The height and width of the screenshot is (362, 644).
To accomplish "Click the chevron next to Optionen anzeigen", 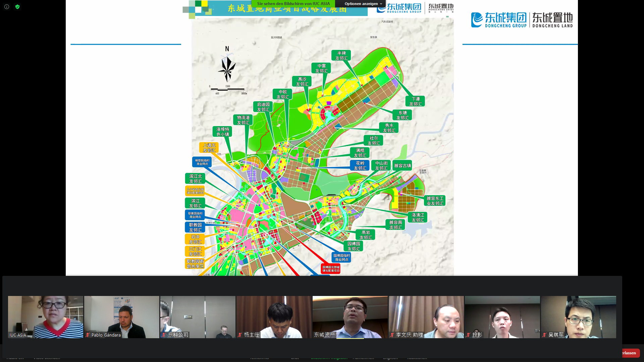I will click(381, 4).
